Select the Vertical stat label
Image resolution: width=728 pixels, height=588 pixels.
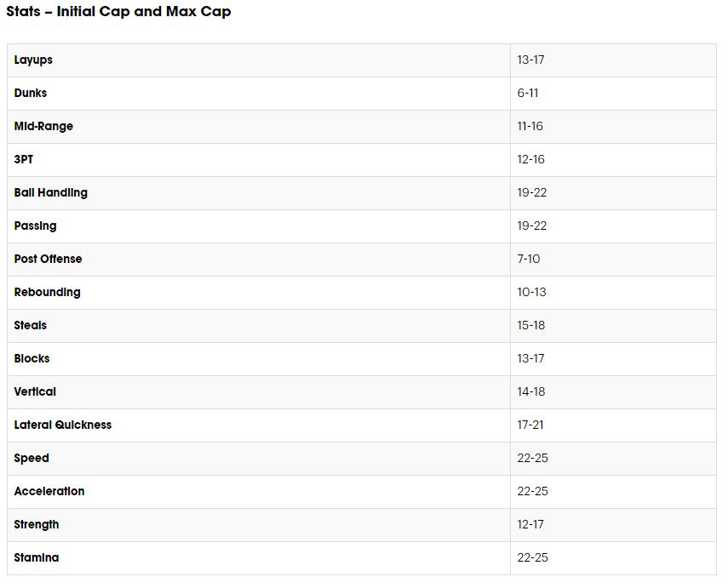pyautogui.click(x=35, y=392)
